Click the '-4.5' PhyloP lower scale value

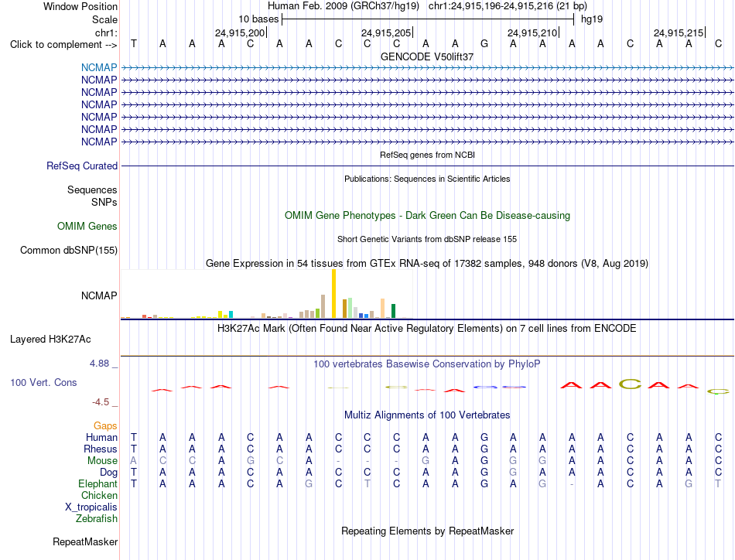pyautogui.click(x=101, y=402)
